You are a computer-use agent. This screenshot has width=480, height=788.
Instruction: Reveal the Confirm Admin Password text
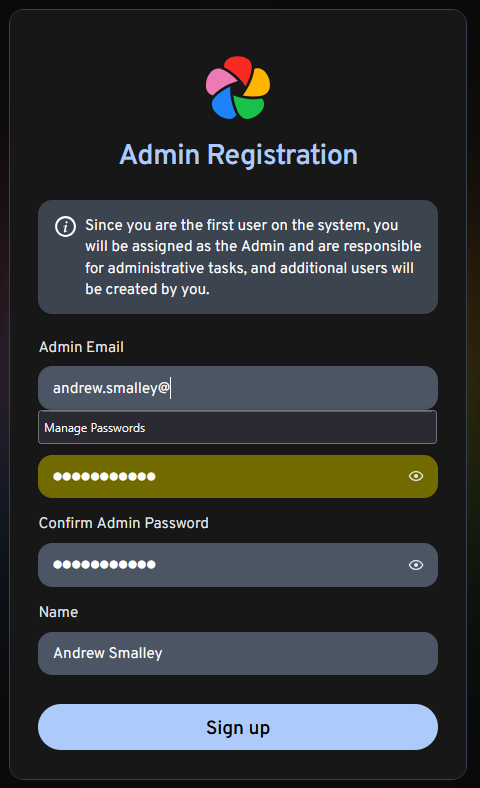coord(416,565)
